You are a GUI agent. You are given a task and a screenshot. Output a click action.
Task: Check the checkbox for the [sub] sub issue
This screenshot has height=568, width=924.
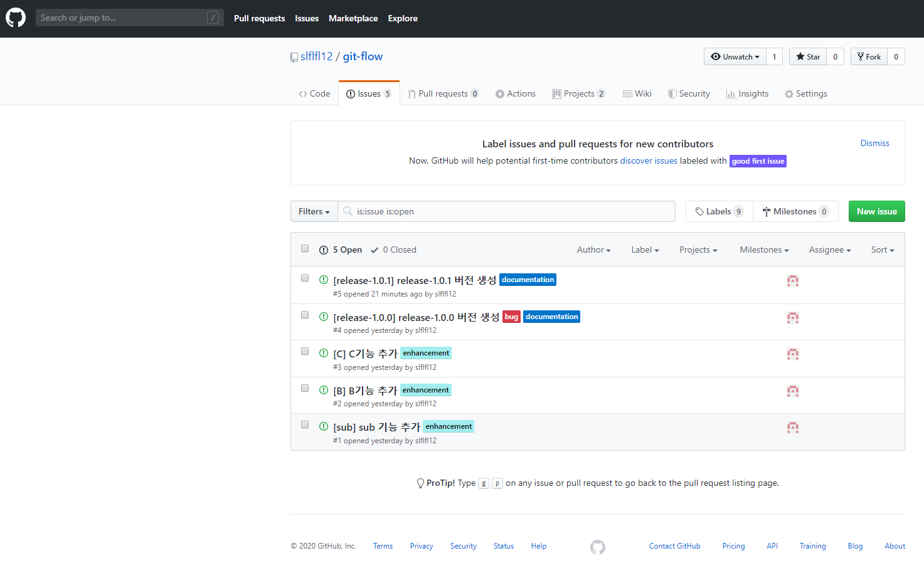[305, 424]
